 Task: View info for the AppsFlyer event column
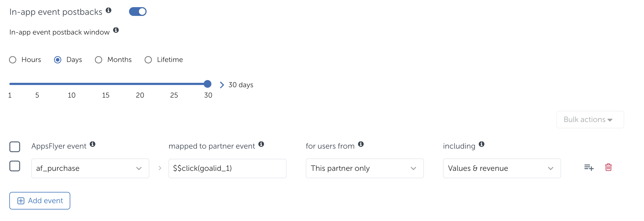(x=92, y=144)
